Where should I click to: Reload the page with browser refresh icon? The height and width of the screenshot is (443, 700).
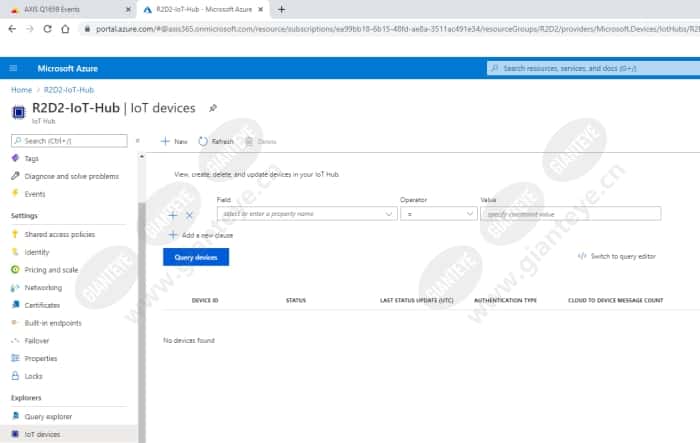(47, 29)
